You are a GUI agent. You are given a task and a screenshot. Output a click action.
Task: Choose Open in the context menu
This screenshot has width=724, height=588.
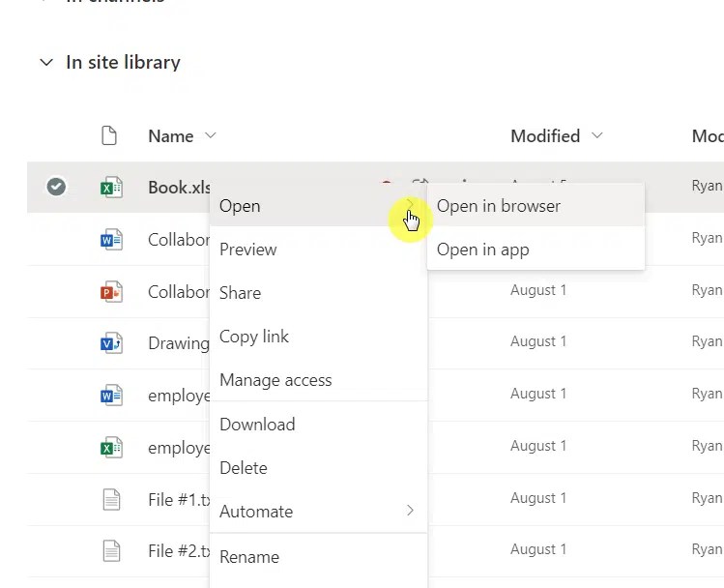click(319, 206)
